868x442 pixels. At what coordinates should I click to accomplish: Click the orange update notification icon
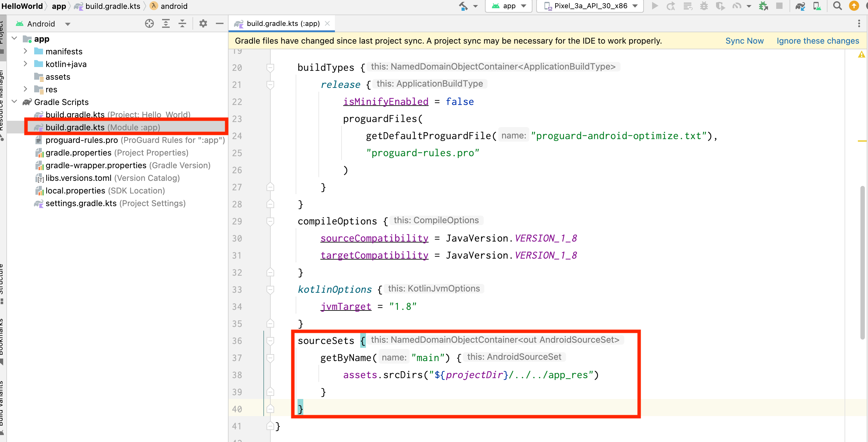click(854, 6)
